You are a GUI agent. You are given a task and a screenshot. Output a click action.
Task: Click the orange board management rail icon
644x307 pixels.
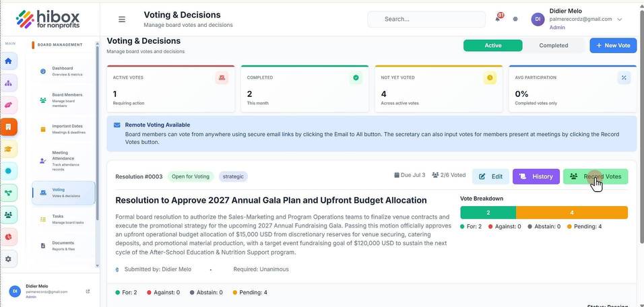click(8, 127)
